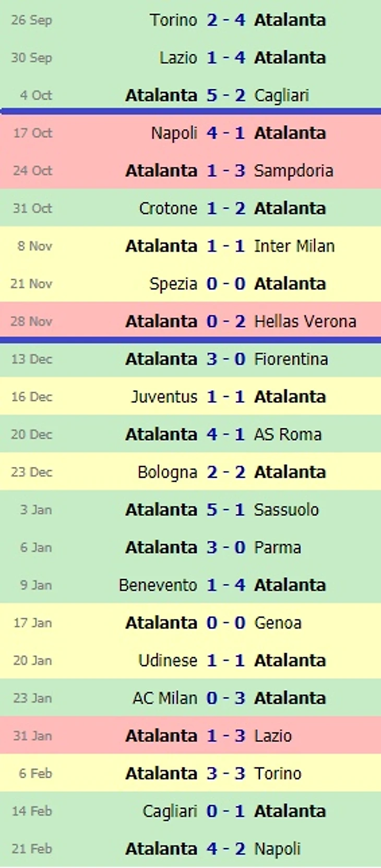Screen dimensions: 381x868
Task: Click the 3 - 3 score against Torino
Action: (225, 774)
